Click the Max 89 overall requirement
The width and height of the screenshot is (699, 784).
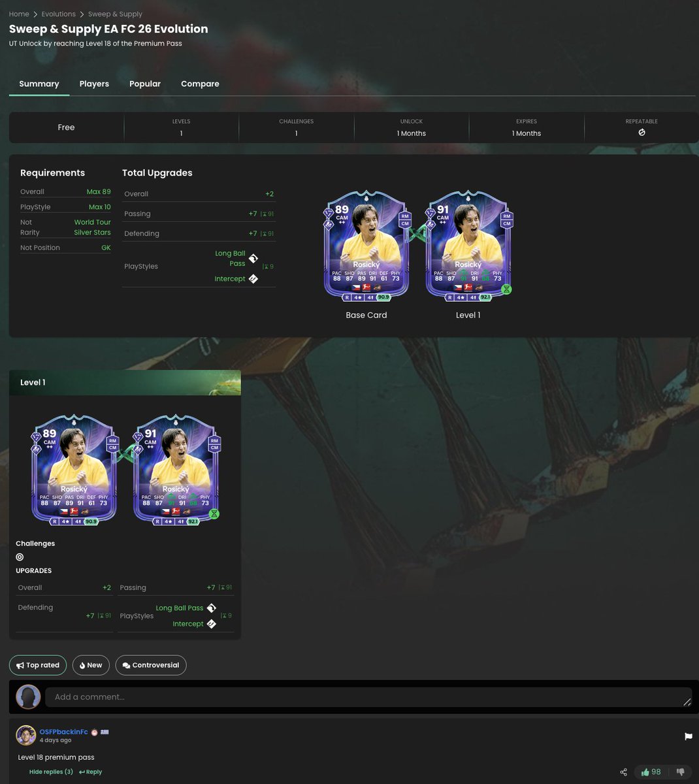pos(99,191)
